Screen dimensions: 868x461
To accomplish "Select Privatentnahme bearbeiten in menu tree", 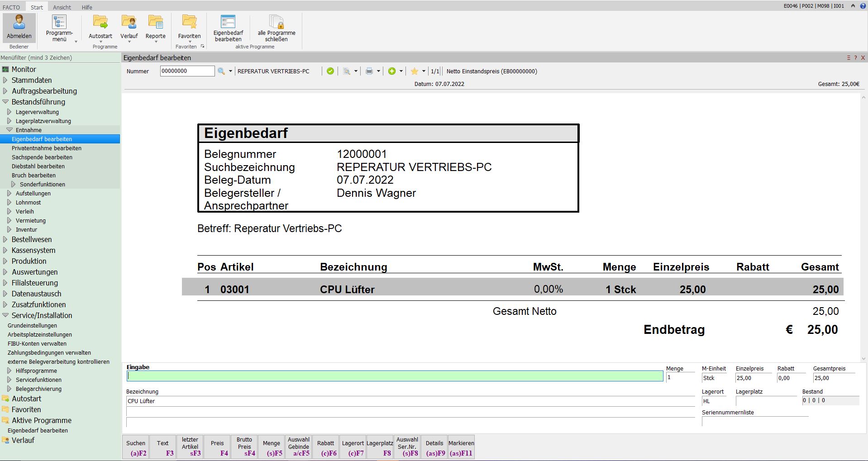I will [47, 148].
